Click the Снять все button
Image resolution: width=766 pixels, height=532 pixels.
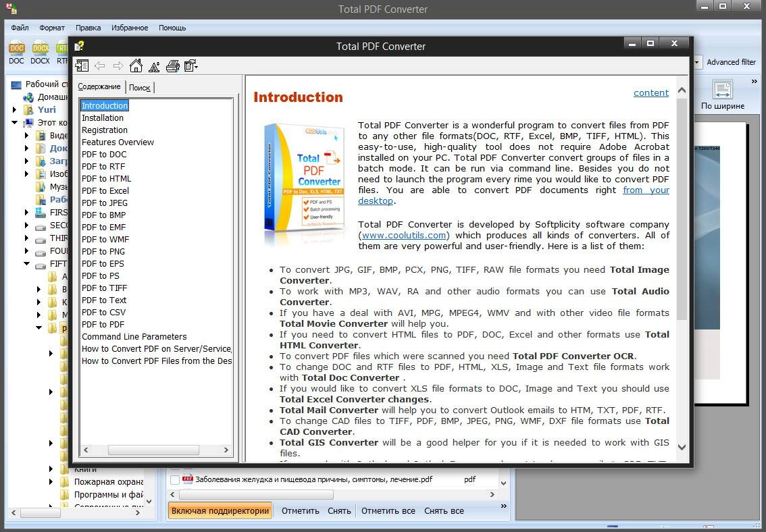444,511
